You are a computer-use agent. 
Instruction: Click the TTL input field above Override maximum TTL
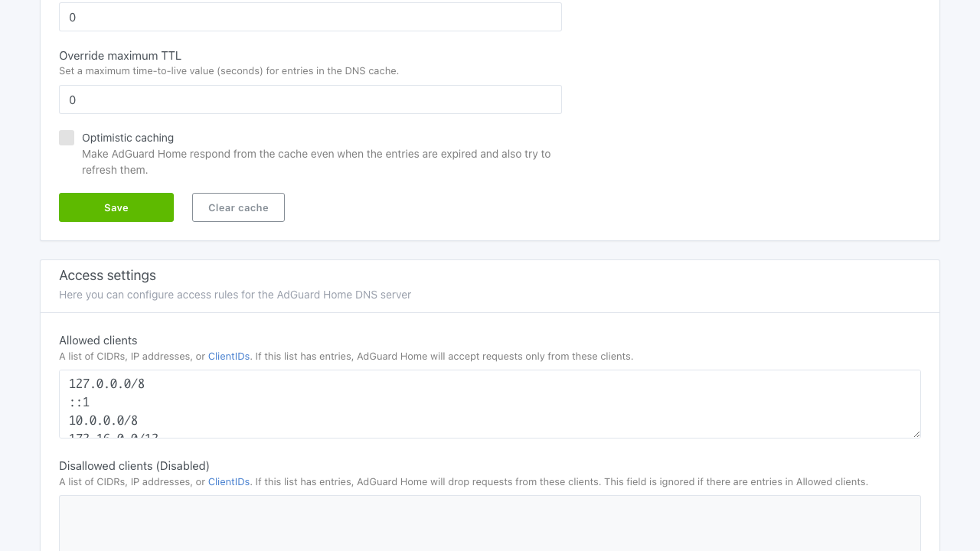(x=310, y=17)
